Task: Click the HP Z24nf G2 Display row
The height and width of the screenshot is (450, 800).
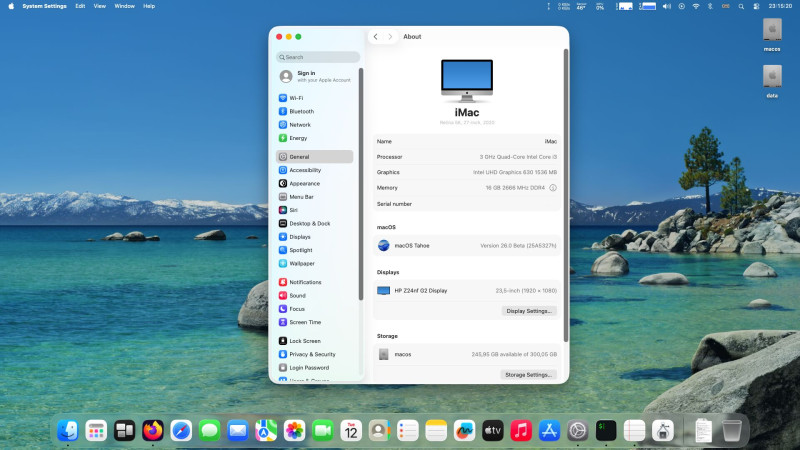Action: coord(467,290)
